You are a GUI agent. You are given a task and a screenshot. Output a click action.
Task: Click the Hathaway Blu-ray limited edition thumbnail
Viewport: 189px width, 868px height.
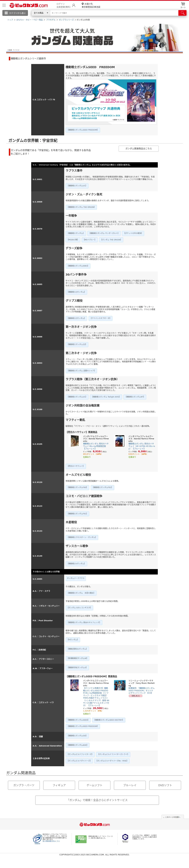pos(75,441)
